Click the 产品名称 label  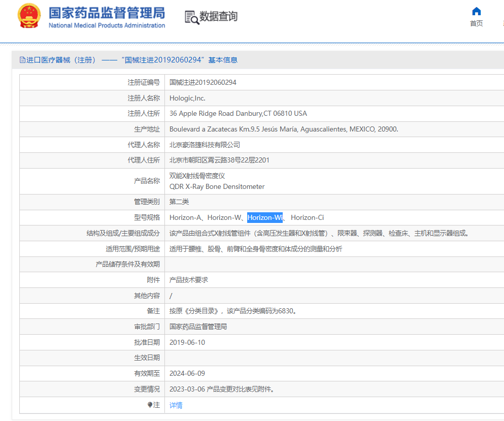click(x=147, y=181)
